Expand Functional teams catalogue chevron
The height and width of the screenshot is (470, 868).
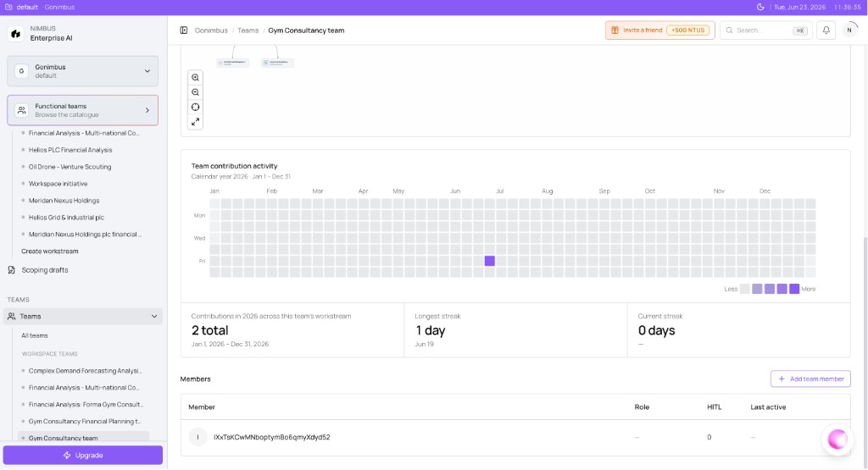[x=147, y=110]
